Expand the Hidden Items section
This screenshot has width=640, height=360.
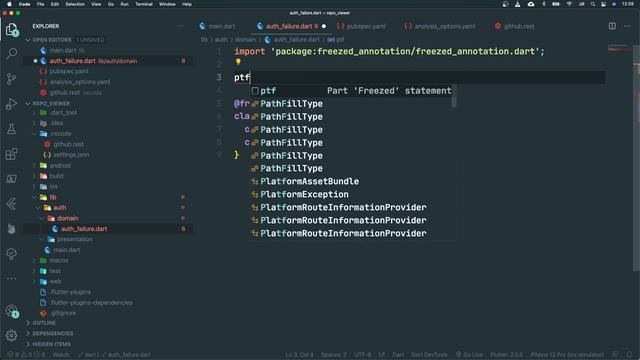pyautogui.click(x=51, y=344)
